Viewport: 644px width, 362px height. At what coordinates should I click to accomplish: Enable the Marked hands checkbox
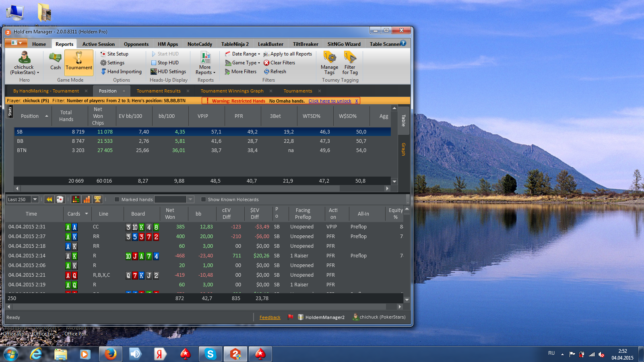tap(117, 200)
